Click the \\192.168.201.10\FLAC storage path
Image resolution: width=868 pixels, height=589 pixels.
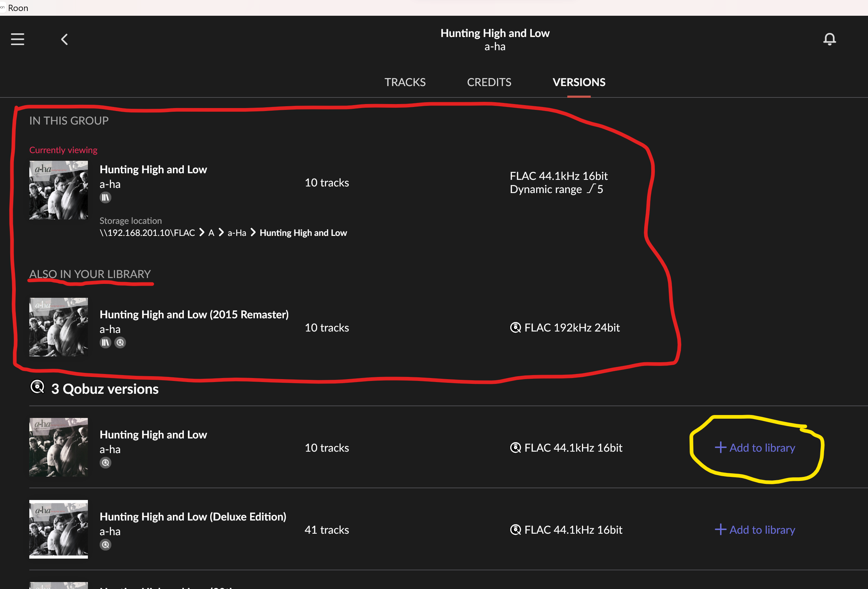[x=147, y=233]
